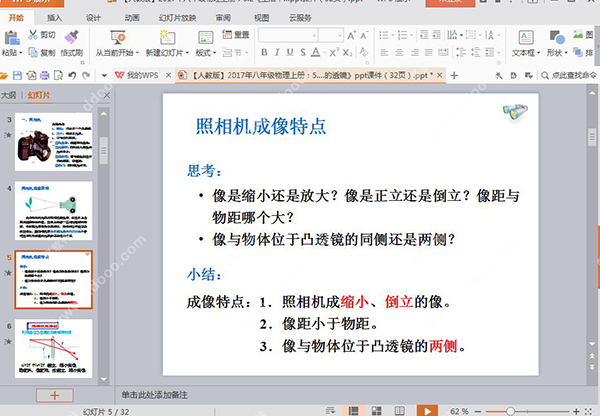Insert a Text Box (文本框) icon
The height and width of the screenshot is (416, 600).
(526, 38)
